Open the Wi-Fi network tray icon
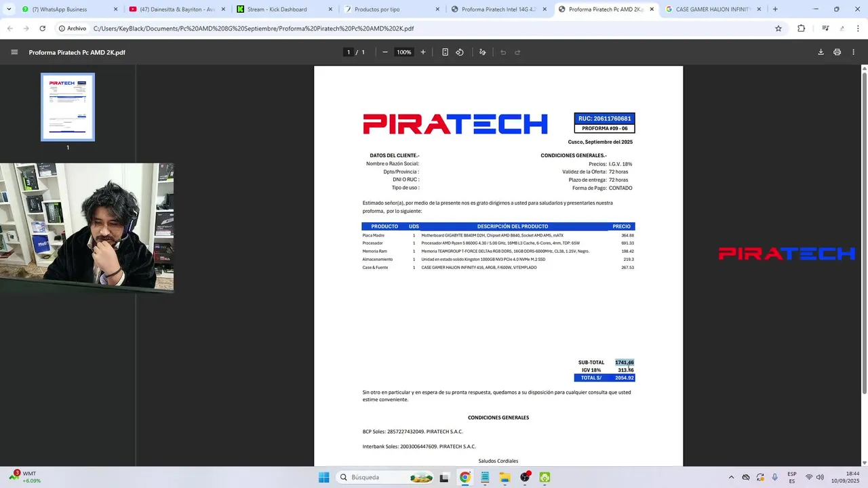This screenshot has height=488, width=868. coord(809,477)
